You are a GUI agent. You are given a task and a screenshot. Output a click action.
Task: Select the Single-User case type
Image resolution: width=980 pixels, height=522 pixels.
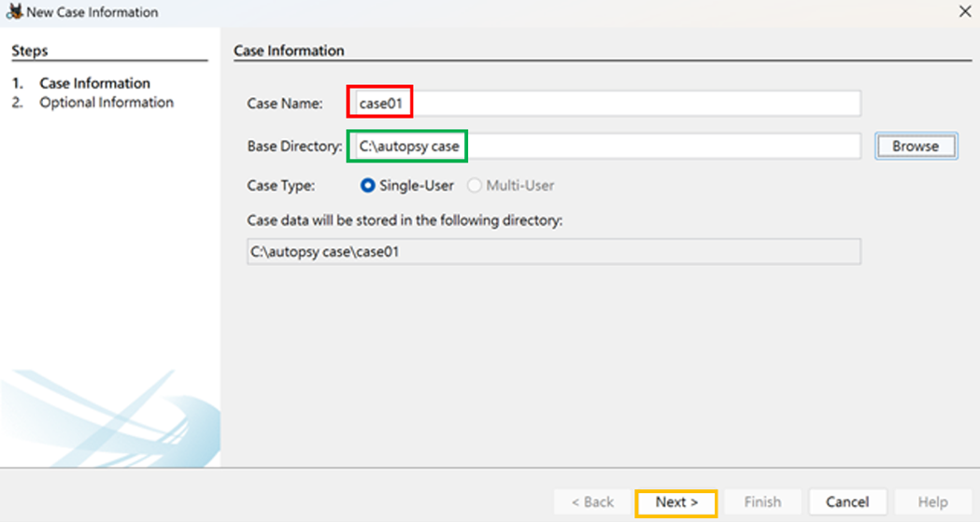coord(407,186)
